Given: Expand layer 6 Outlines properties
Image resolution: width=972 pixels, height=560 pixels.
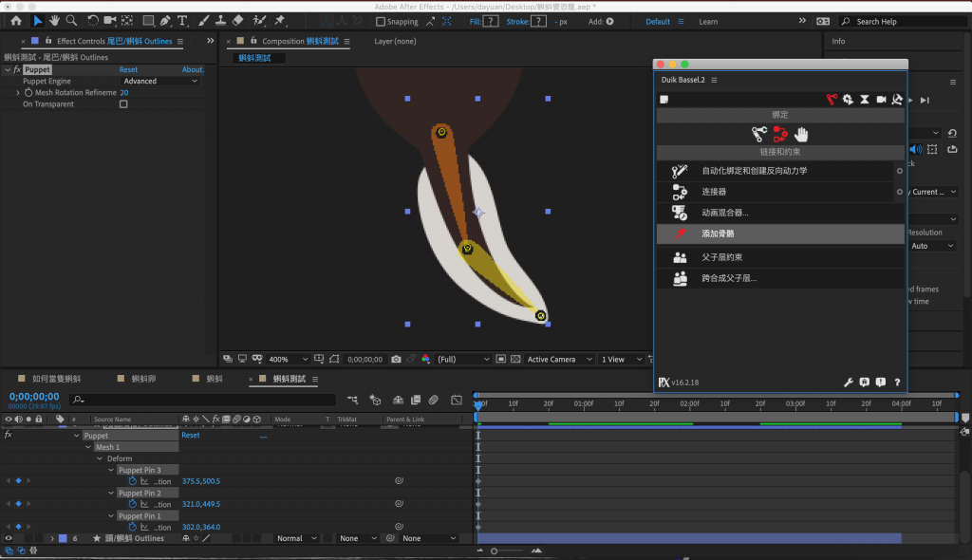Looking at the screenshot, I should [x=52, y=538].
